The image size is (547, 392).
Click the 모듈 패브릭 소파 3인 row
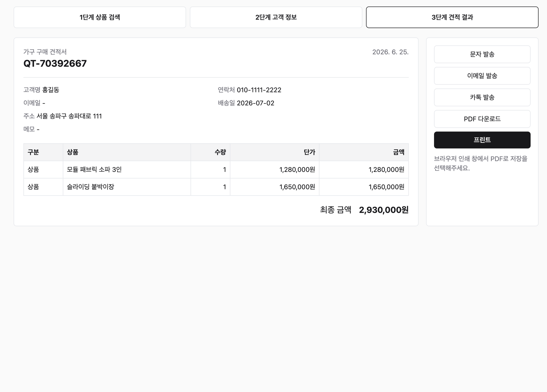coord(216,169)
